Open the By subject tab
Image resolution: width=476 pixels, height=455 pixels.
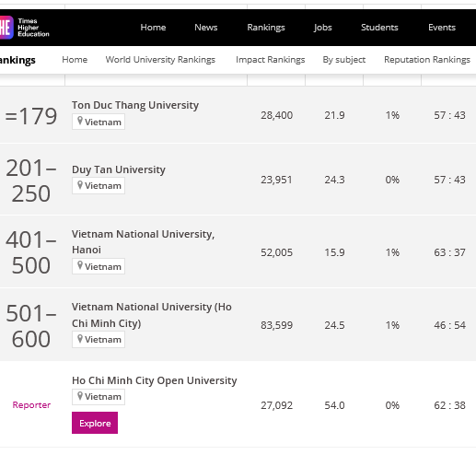(x=344, y=60)
